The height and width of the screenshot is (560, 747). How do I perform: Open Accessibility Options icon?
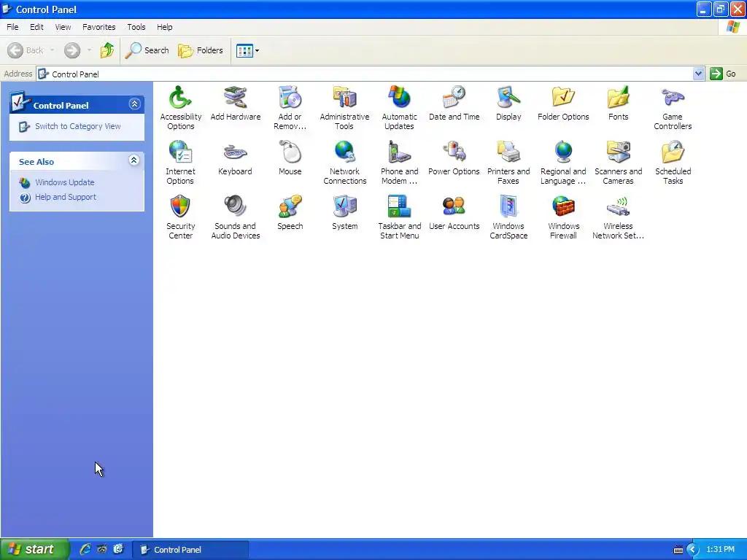coord(181,98)
